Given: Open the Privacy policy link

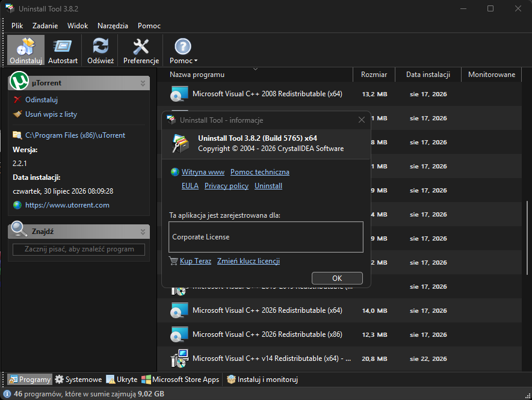Looking at the screenshot, I should click(226, 186).
